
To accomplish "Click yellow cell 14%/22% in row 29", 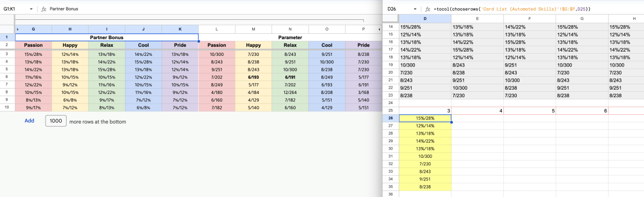I will (425, 141).
